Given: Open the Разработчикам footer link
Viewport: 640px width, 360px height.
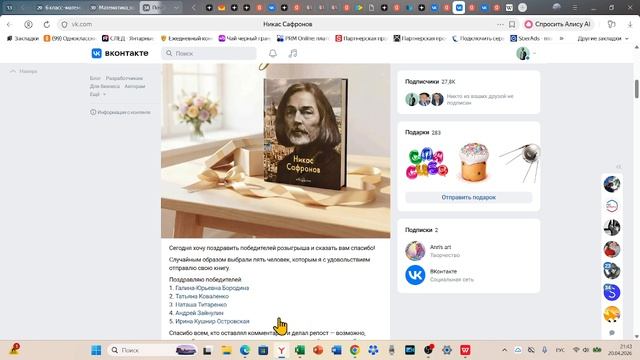Looking at the screenshot, I should tap(124, 78).
